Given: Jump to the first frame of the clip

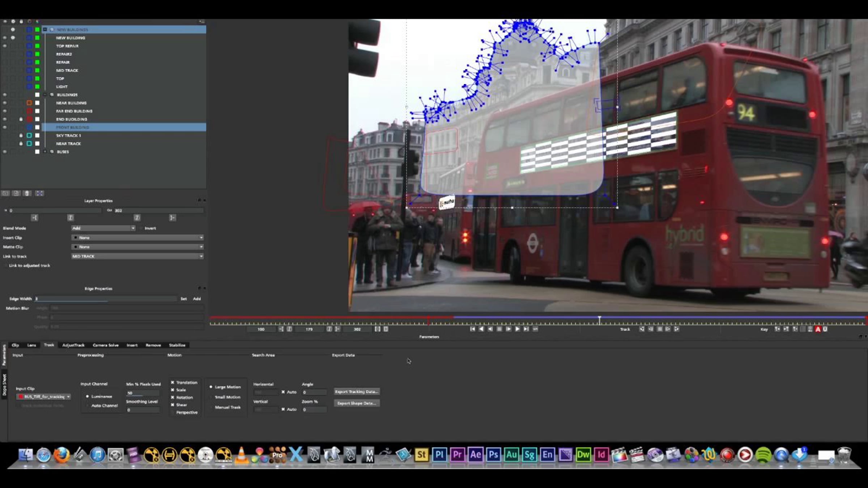Looking at the screenshot, I should click(472, 329).
